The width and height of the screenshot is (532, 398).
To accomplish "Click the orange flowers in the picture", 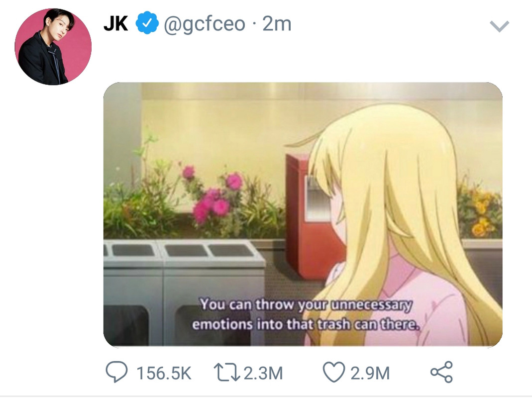I will (481, 213).
